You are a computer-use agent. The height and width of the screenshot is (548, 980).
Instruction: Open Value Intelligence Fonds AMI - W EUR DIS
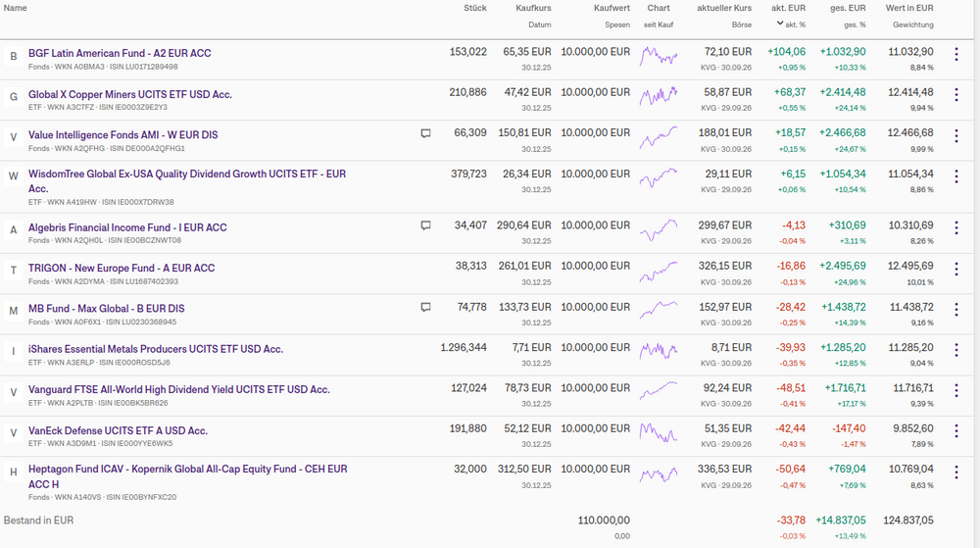(123, 135)
